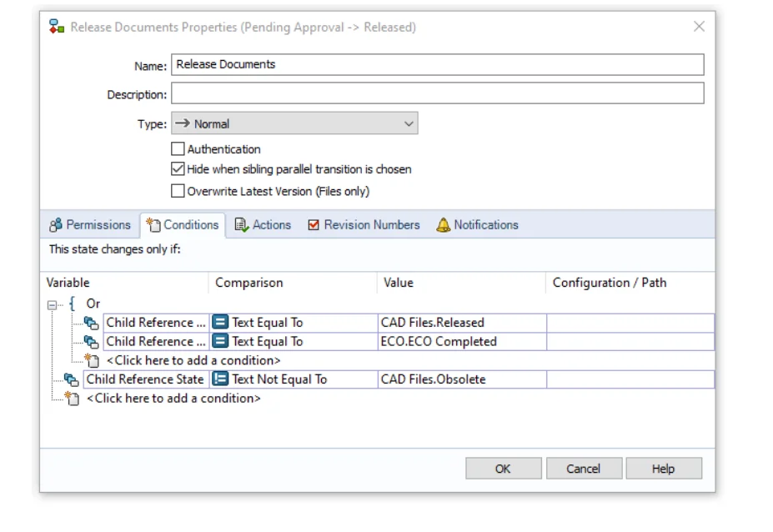Click the new condition icon inside the Or group
The width and height of the screenshot is (773, 532).
coord(93,360)
